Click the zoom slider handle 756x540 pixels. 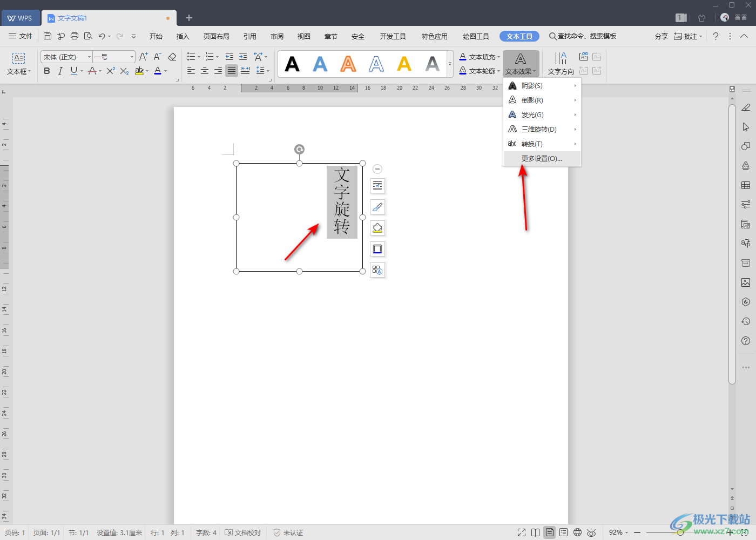(x=680, y=532)
